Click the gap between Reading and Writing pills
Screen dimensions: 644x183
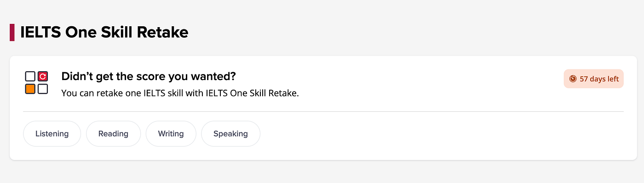(x=143, y=134)
